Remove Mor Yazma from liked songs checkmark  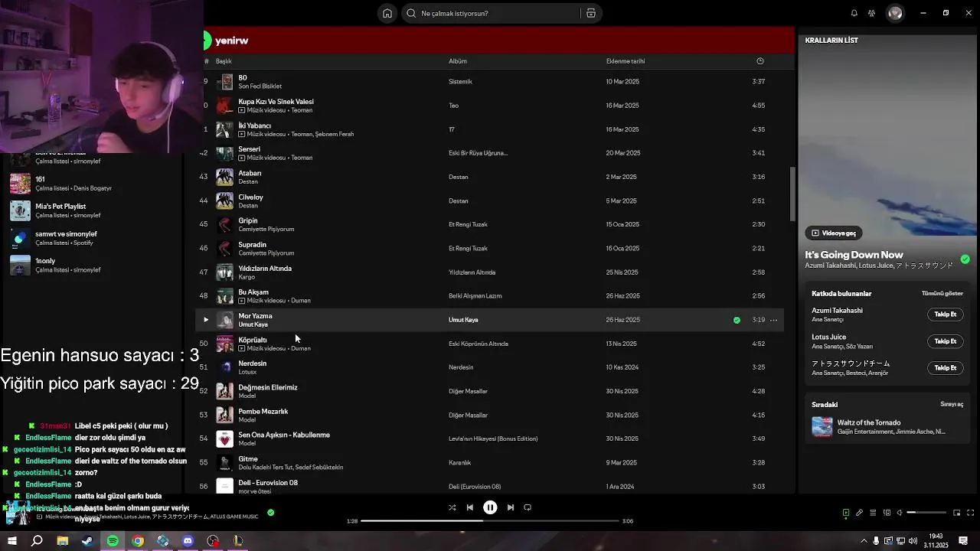737,320
